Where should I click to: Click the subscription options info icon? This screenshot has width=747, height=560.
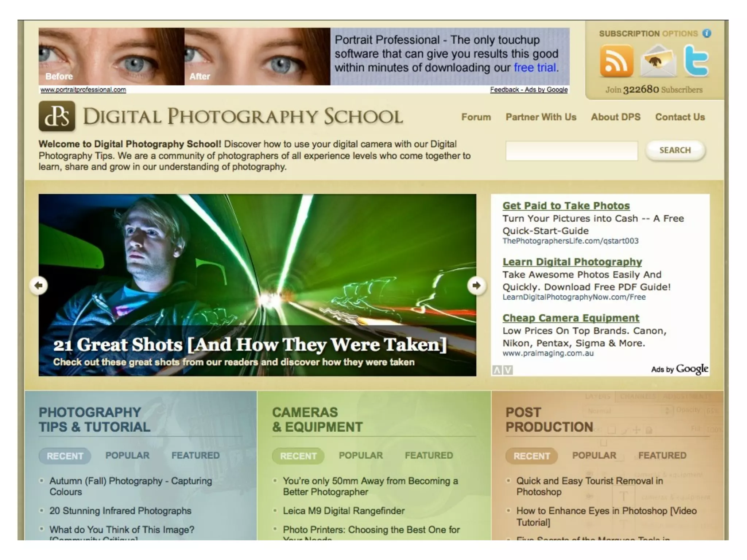pyautogui.click(x=707, y=34)
